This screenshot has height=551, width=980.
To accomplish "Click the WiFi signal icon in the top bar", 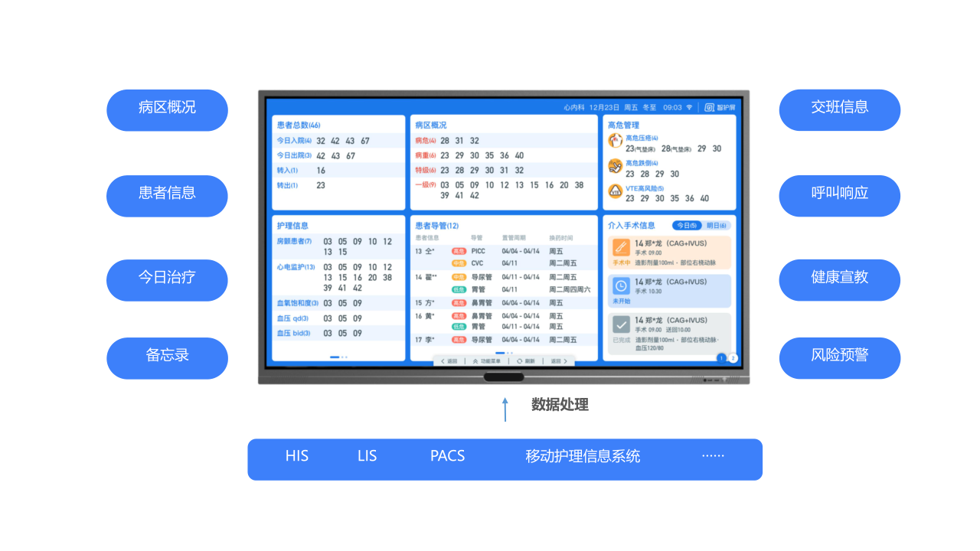I will [689, 107].
